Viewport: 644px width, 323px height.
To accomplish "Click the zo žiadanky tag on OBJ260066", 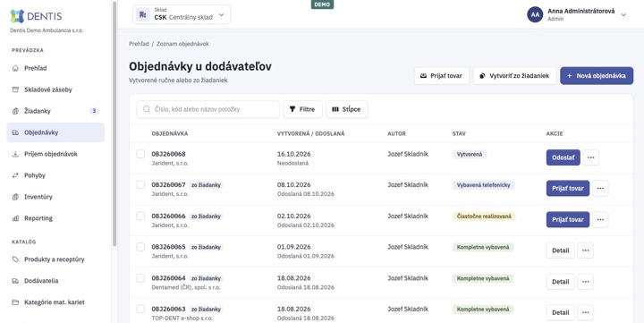I will pos(206,217).
